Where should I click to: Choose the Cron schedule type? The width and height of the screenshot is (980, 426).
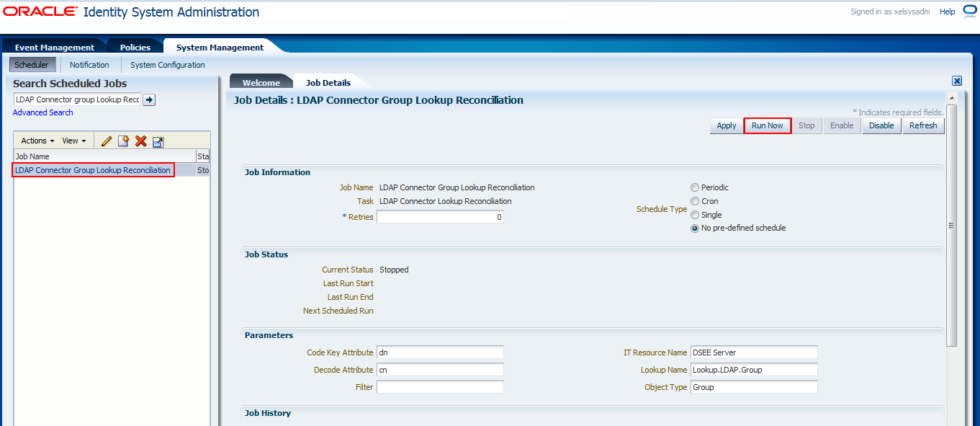coord(694,201)
